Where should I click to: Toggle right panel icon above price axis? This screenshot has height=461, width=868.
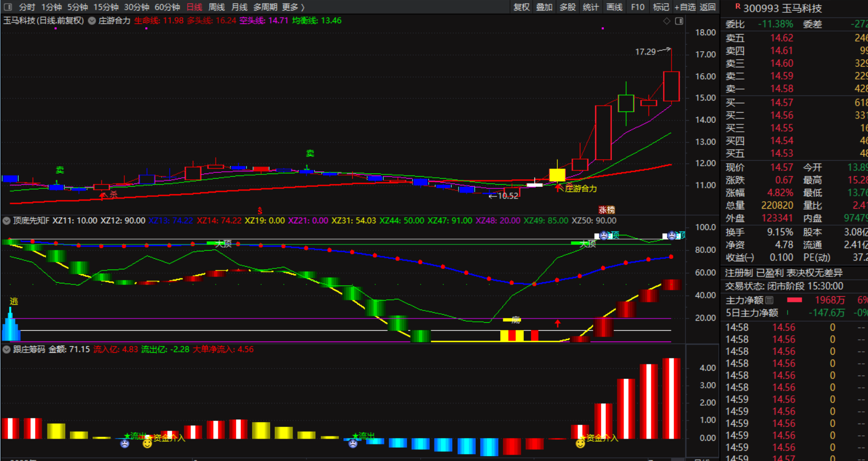point(679,21)
